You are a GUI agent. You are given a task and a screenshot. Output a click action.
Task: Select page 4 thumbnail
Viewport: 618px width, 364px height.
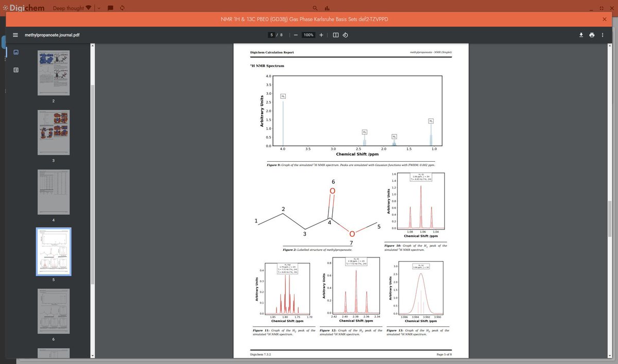[54, 192]
